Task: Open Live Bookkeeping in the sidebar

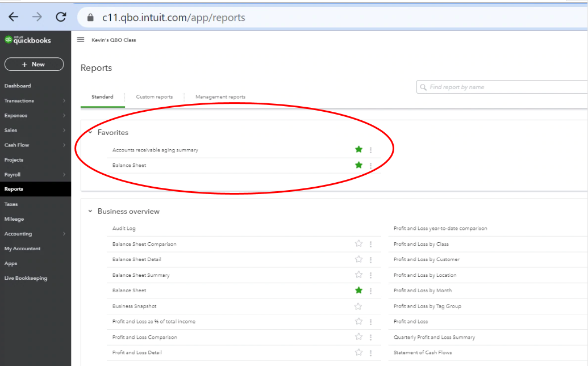Action: click(x=26, y=278)
